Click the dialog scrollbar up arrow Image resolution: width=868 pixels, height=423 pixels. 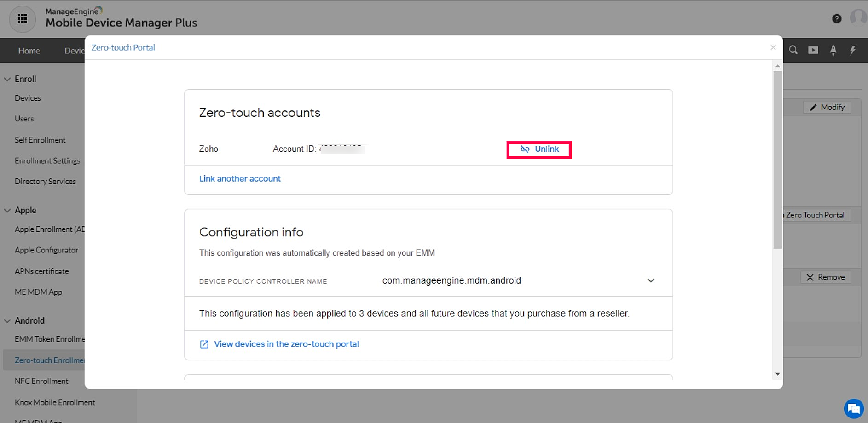click(778, 66)
